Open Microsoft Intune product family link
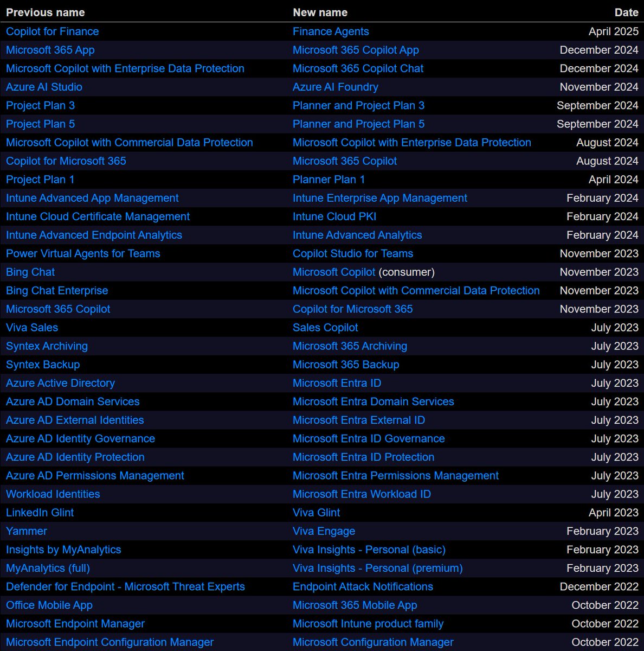The height and width of the screenshot is (651, 644). point(368,623)
